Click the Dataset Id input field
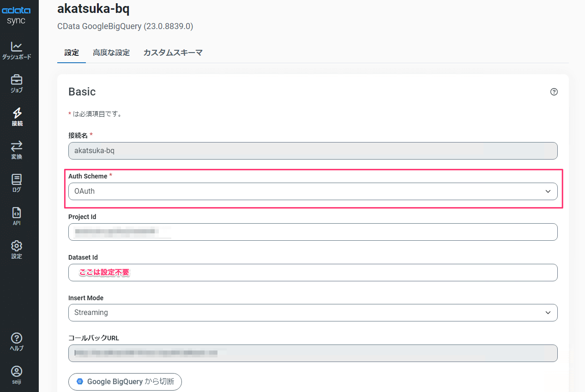This screenshot has width=585, height=392. [x=313, y=273]
